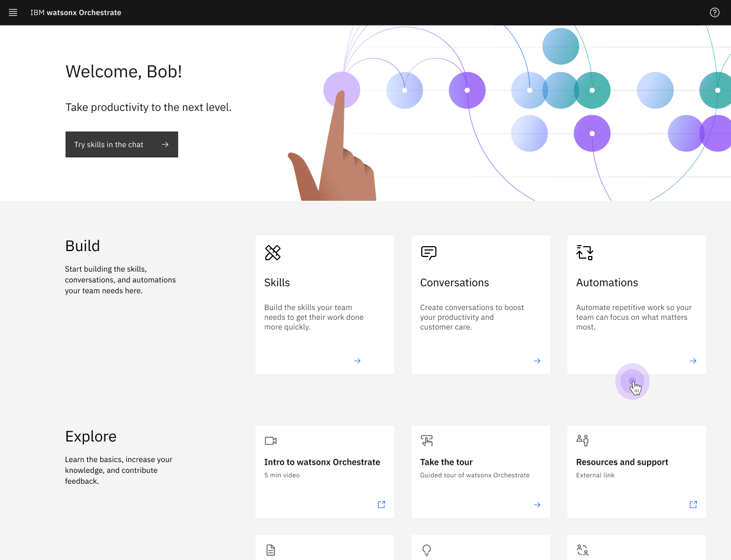
Task: Click external link icon on Resources card
Action: [693, 505]
